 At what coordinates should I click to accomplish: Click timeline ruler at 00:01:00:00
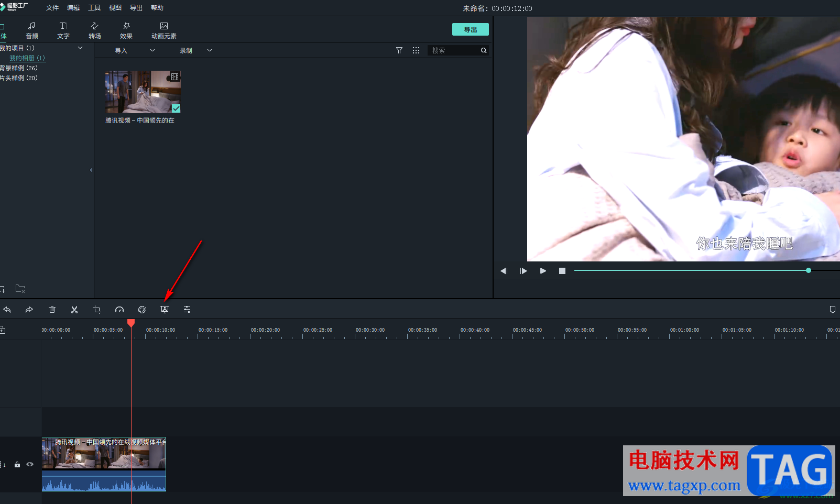tap(684, 330)
